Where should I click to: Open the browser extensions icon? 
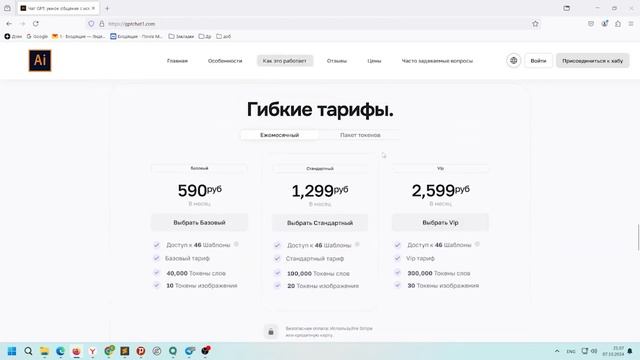[x=618, y=24]
